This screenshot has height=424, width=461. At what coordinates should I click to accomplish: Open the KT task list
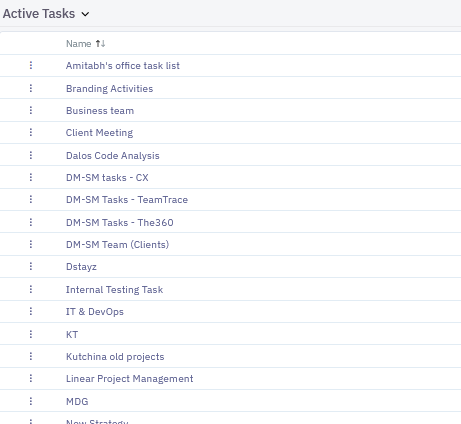pos(72,335)
